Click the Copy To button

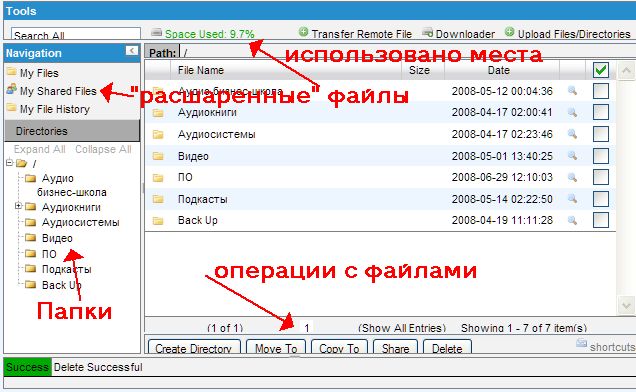[339, 348]
